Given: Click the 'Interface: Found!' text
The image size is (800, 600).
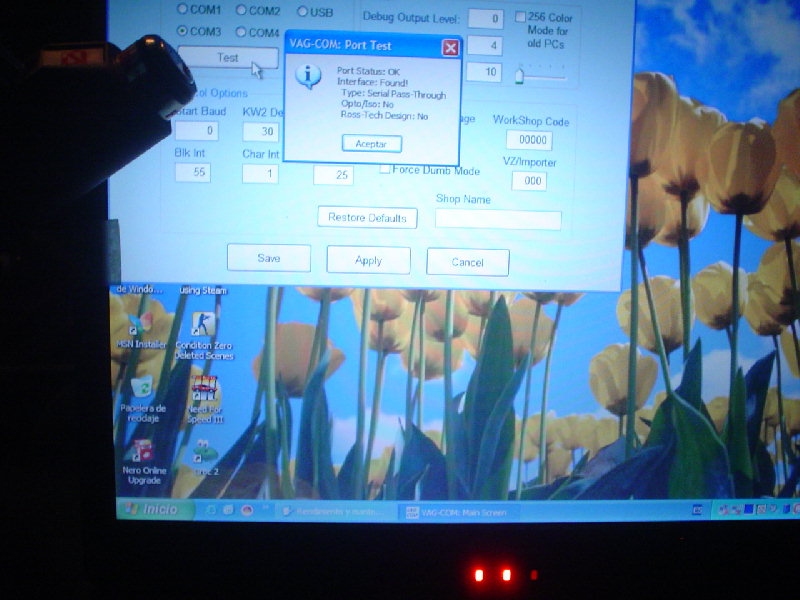Looking at the screenshot, I should click(372, 82).
